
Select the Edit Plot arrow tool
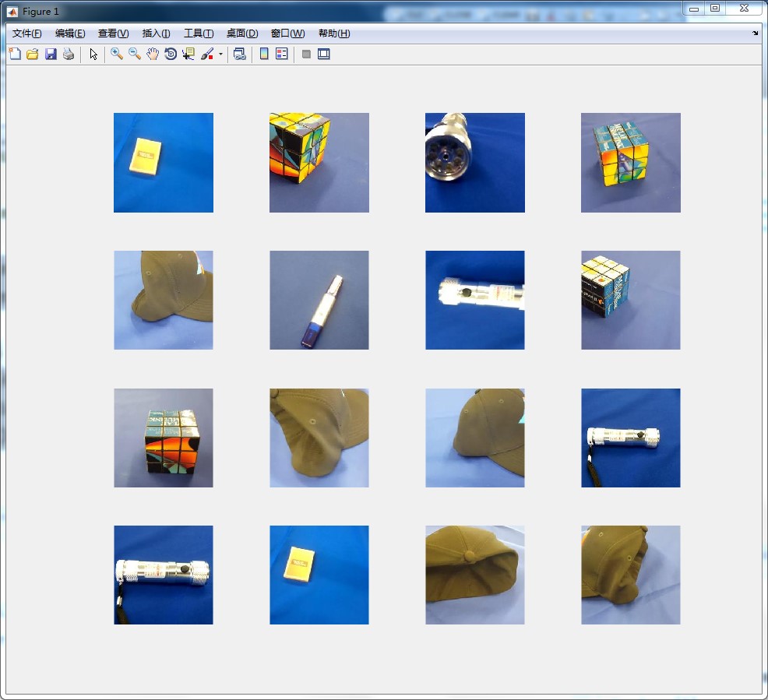pyautogui.click(x=93, y=54)
